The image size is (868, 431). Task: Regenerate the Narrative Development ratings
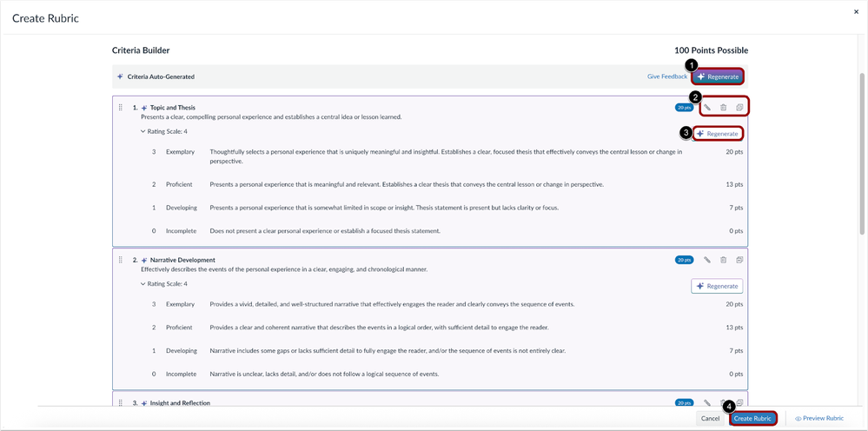pos(718,286)
